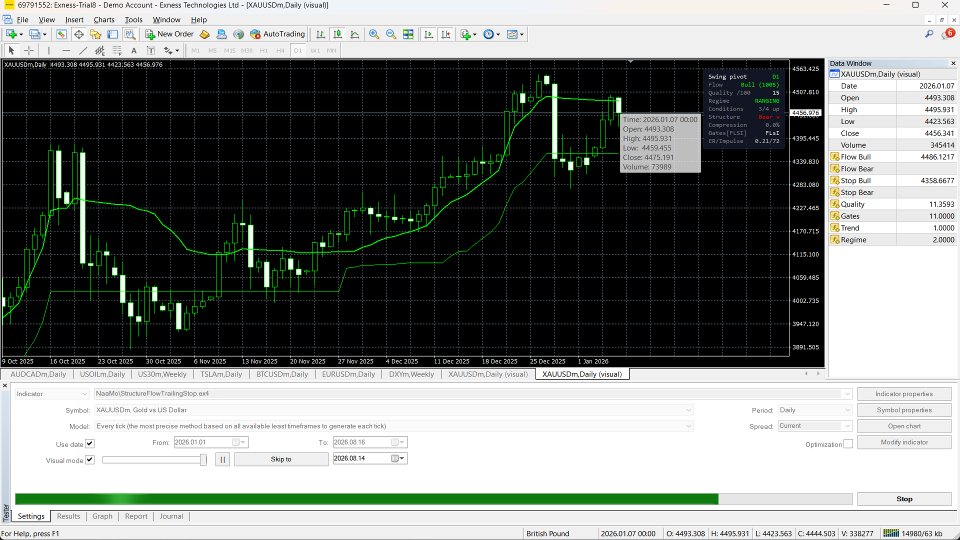Open the tester Journal tab

tap(171, 516)
